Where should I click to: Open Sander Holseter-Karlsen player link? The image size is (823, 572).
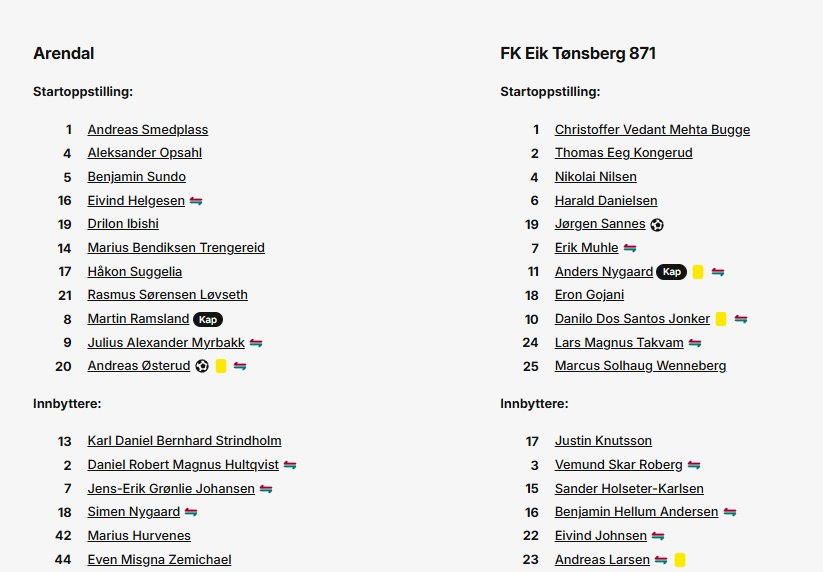[629, 489]
